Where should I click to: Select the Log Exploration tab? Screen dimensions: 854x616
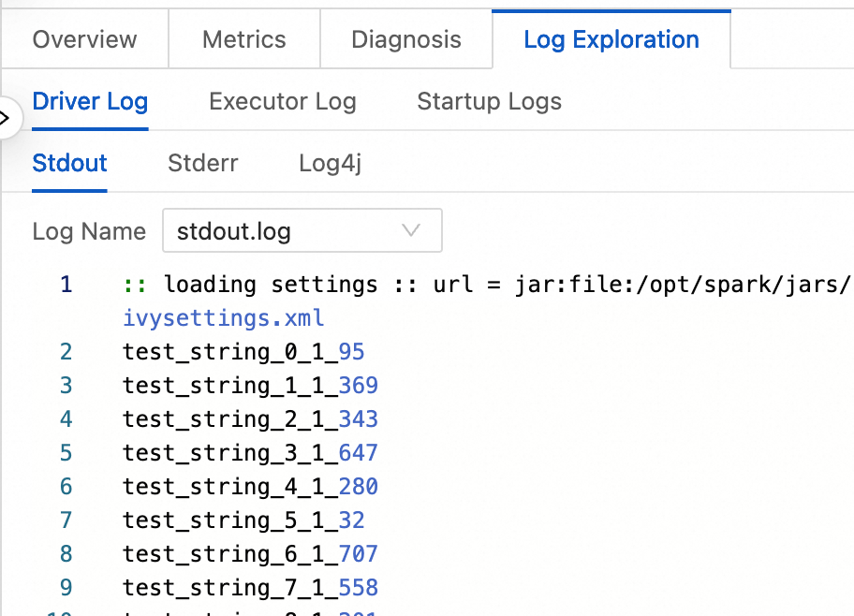point(611,39)
